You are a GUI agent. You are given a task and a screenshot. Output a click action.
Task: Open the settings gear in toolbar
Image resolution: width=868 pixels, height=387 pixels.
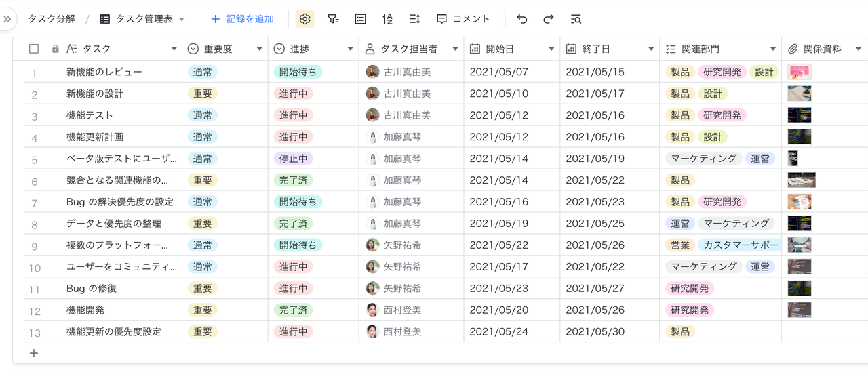tap(304, 19)
